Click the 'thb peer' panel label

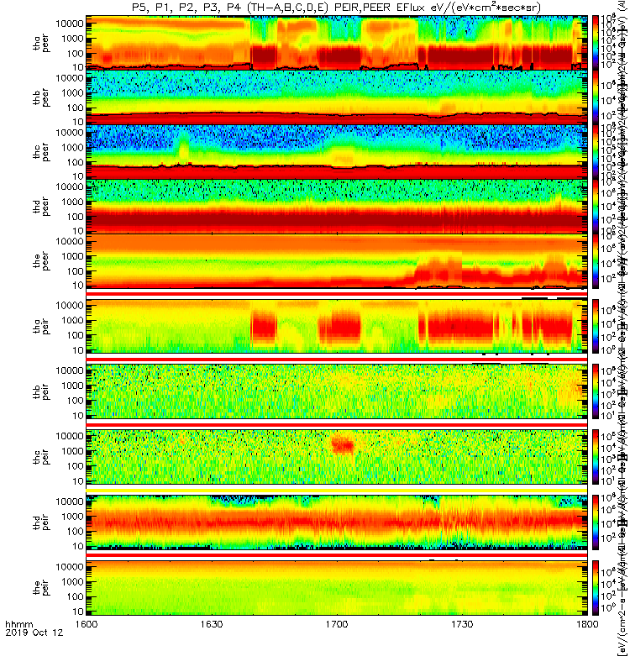[41, 97]
